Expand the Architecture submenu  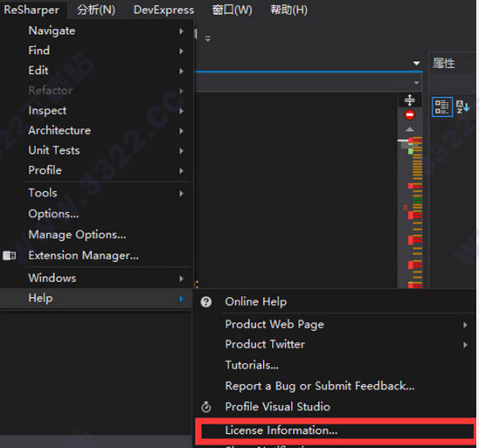[x=96, y=131]
